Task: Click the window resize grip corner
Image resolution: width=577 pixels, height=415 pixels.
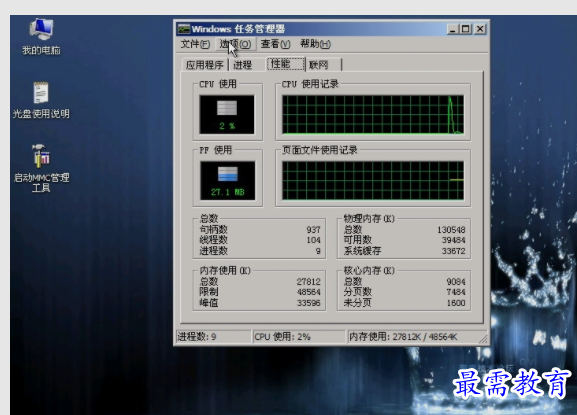Action: [x=483, y=339]
